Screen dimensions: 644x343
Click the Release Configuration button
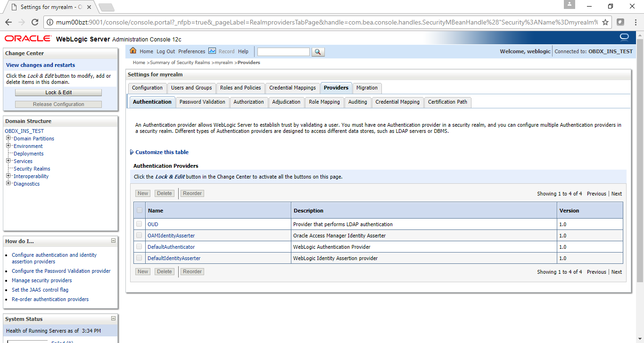58,104
